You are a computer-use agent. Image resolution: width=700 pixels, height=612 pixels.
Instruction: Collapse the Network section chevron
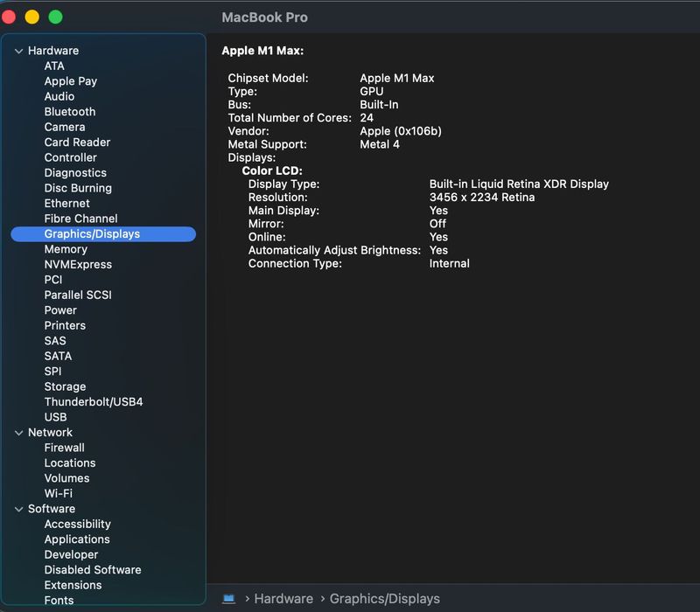(18, 433)
